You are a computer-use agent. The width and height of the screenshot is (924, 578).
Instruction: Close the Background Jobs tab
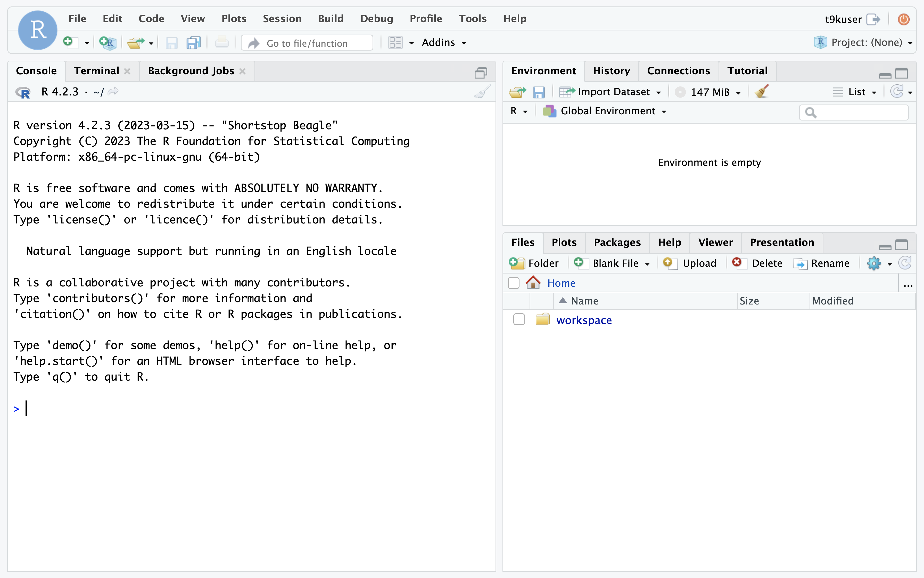pos(242,71)
